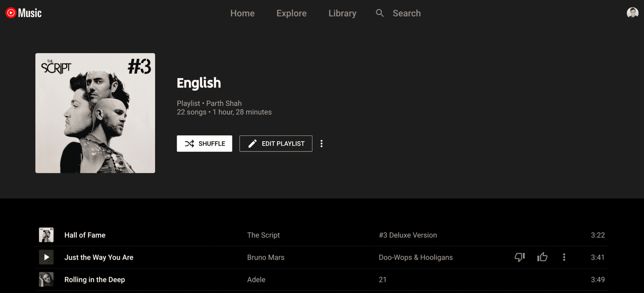Screen dimensions: 644x293
Task: Click the 3:49 duration of Rolling in the Deep
Action: pyautogui.click(x=598, y=280)
